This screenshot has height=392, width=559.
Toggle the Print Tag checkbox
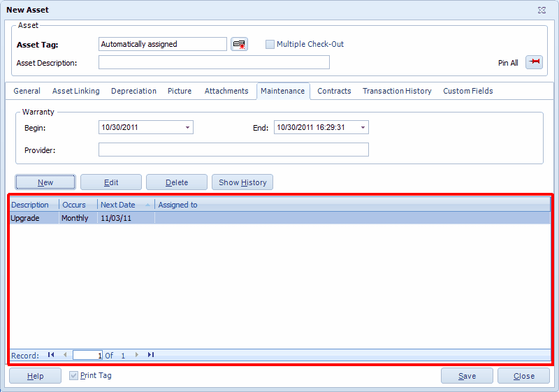[x=73, y=376]
